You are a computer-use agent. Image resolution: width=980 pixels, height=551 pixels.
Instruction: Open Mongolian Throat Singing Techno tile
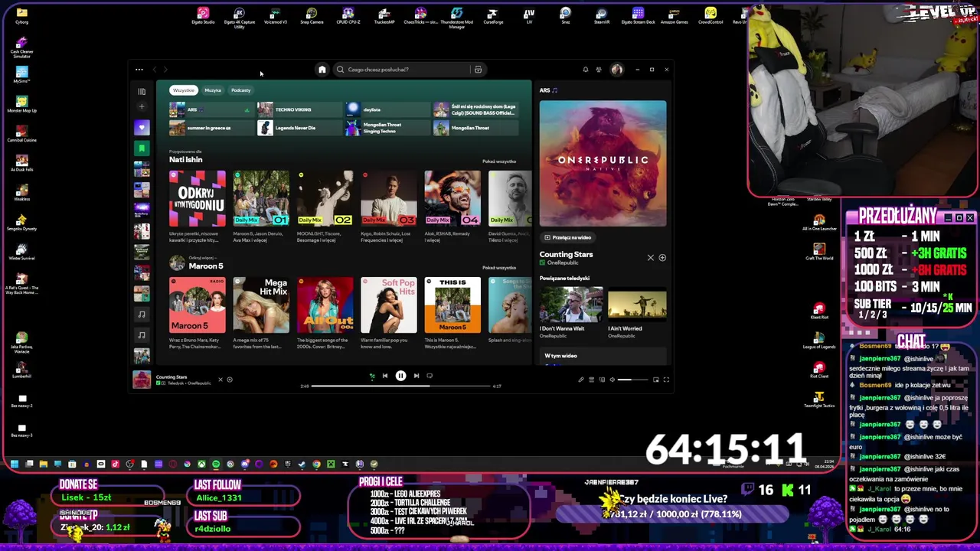tap(387, 128)
